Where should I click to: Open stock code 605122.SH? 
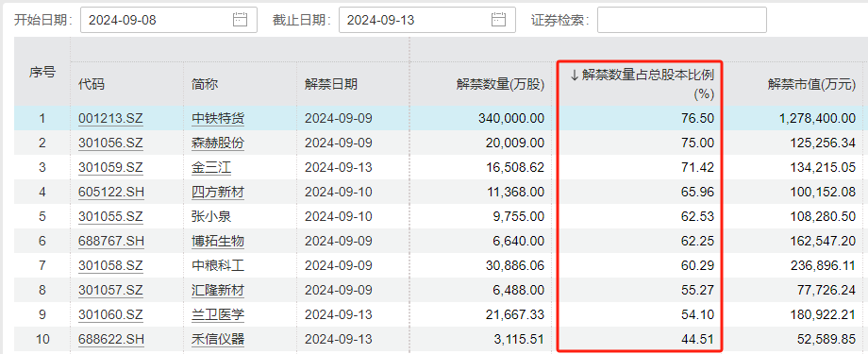pos(110,193)
